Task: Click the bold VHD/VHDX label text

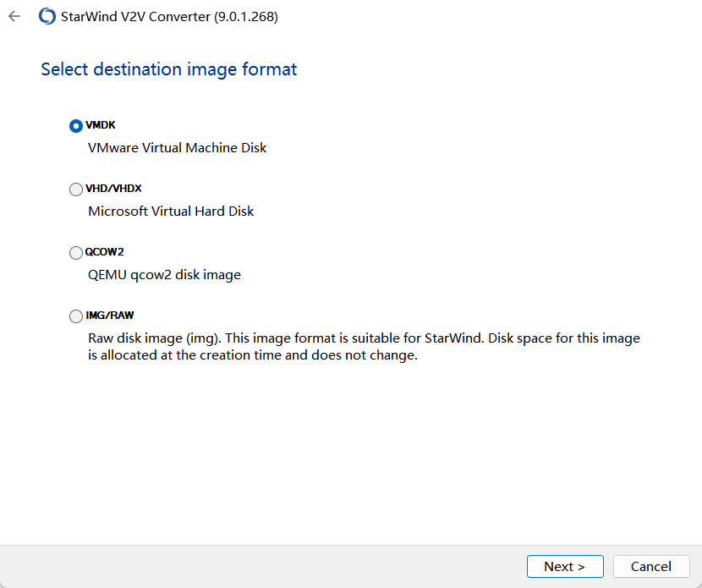Action: [113, 189]
